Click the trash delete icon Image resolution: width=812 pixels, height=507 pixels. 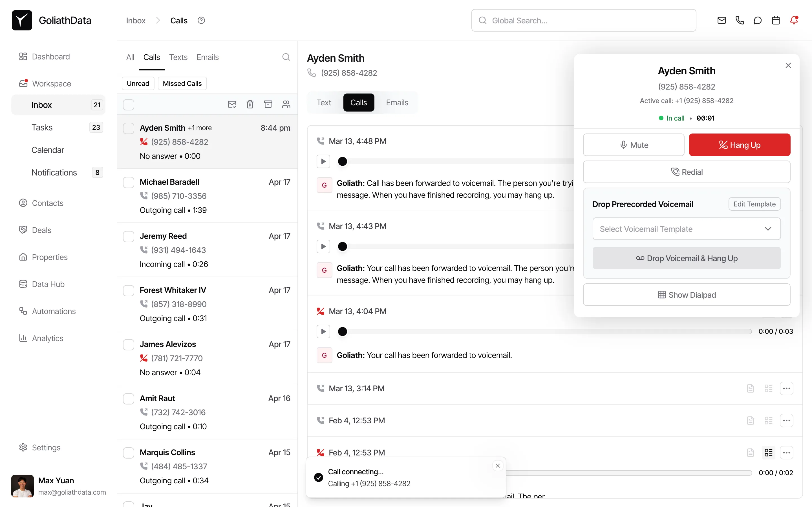coord(250,104)
